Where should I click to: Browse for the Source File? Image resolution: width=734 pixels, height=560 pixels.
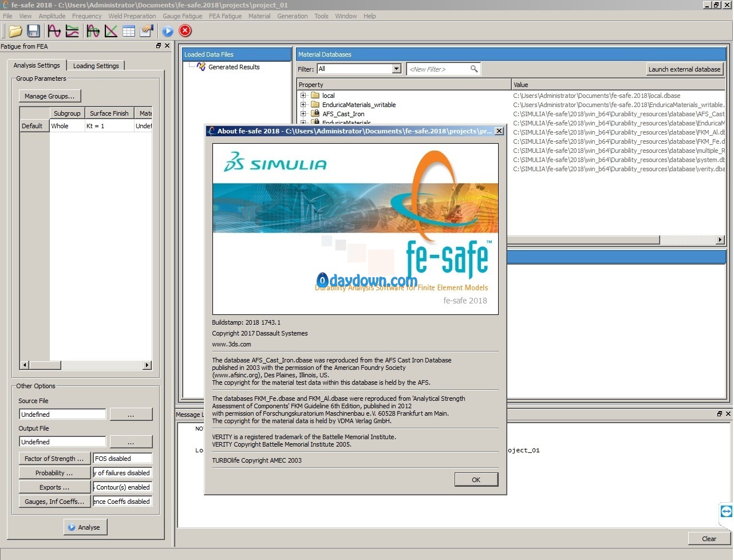tap(131, 415)
